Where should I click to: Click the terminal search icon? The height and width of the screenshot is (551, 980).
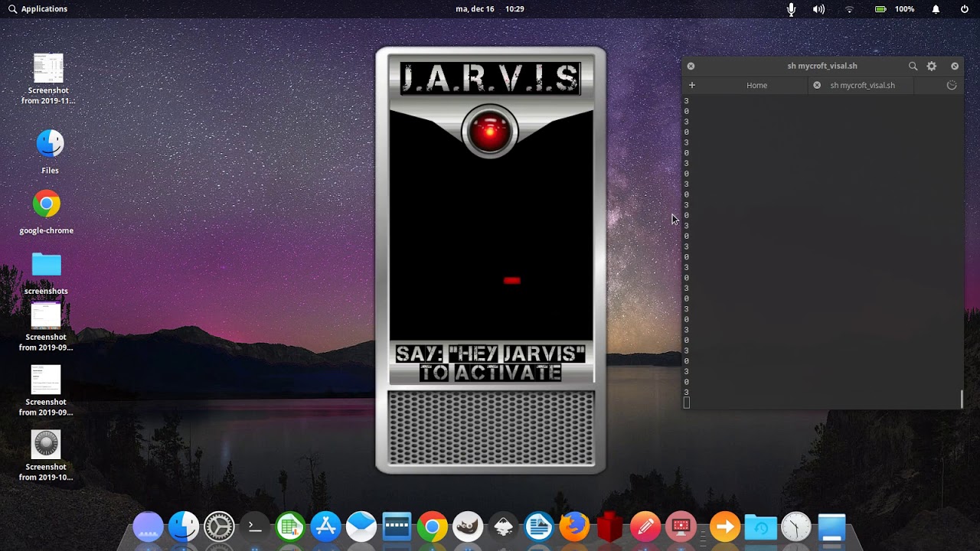pyautogui.click(x=913, y=66)
